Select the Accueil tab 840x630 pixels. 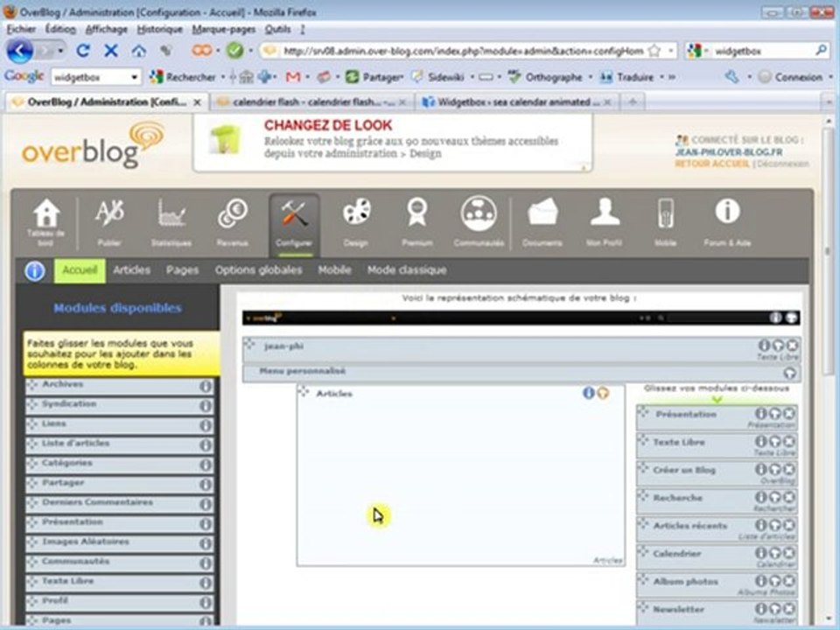(80, 270)
